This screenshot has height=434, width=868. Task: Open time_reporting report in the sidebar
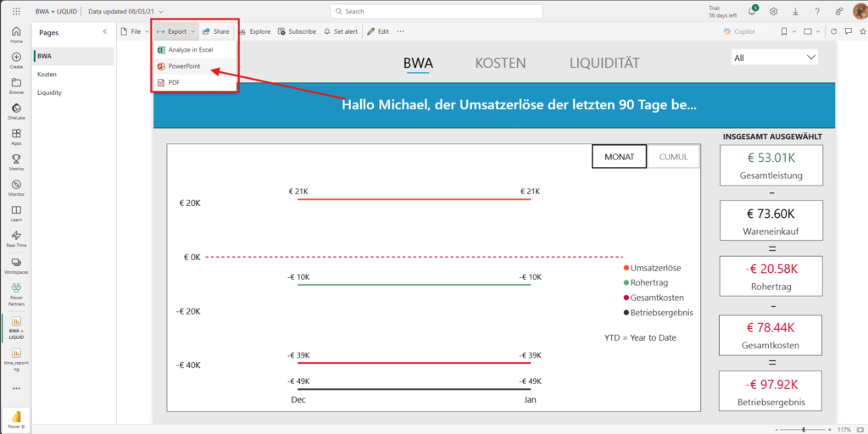(x=16, y=359)
